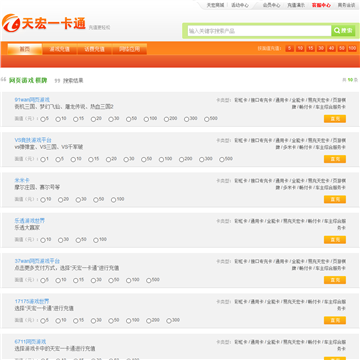The image size is (360, 360).
Task: Open 充值演示 in top navigation
Action: pos(296,5)
